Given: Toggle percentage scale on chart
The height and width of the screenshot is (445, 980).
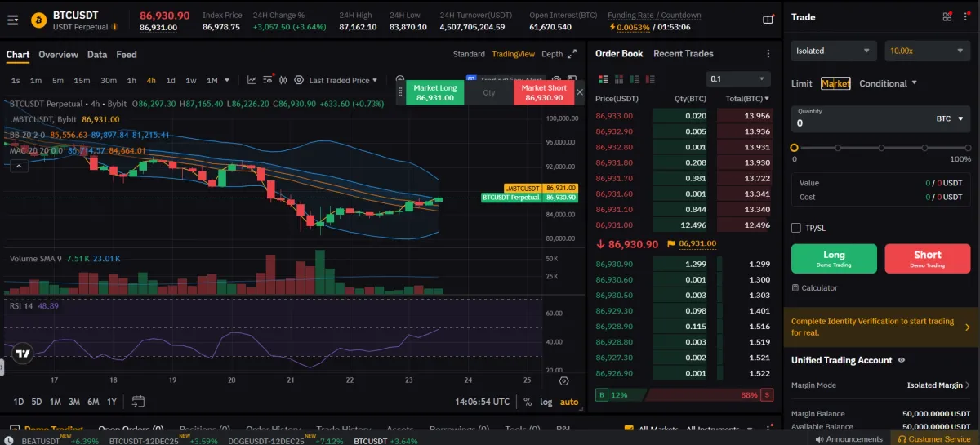Looking at the screenshot, I should point(528,402).
